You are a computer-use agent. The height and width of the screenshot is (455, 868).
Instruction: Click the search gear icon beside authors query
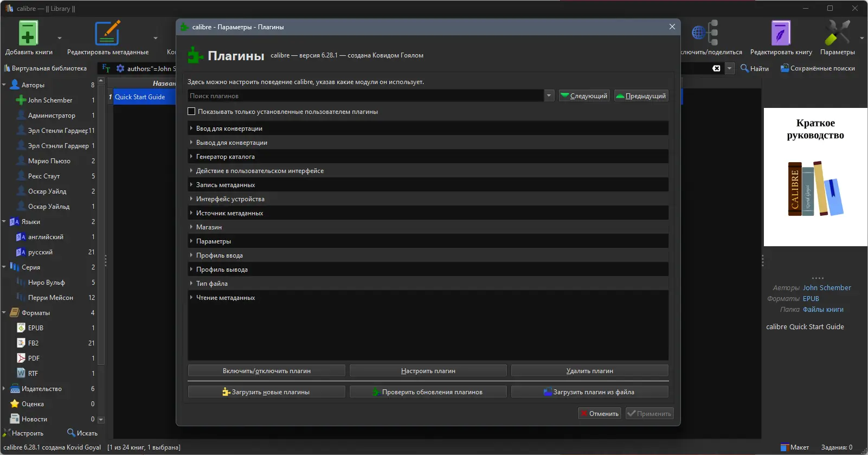click(120, 68)
